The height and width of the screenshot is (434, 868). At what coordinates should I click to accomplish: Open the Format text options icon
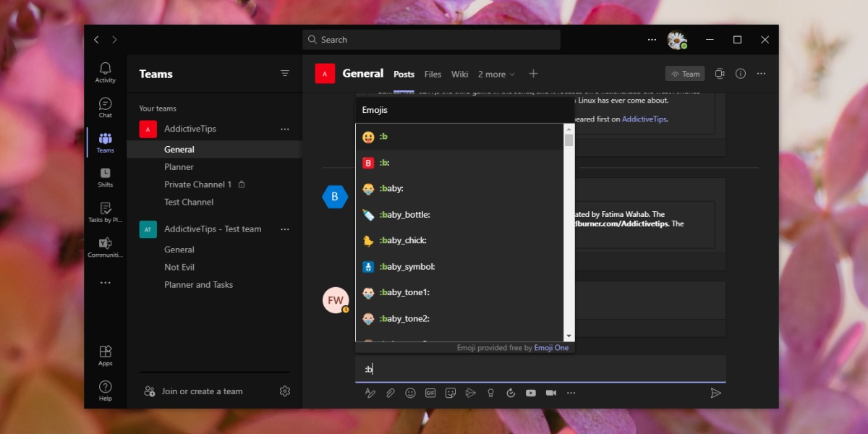coord(370,393)
